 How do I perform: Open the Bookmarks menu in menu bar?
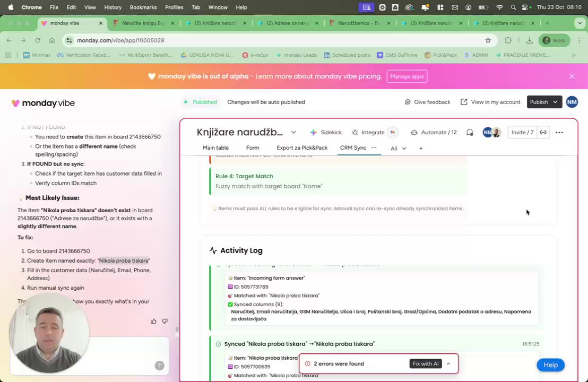tap(143, 7)
